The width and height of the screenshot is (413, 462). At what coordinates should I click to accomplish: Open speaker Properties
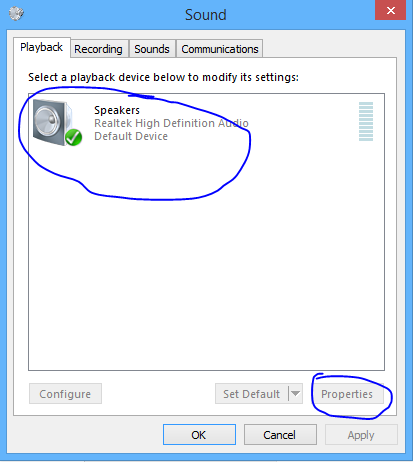pyautogui.click(x=347, y=394)
